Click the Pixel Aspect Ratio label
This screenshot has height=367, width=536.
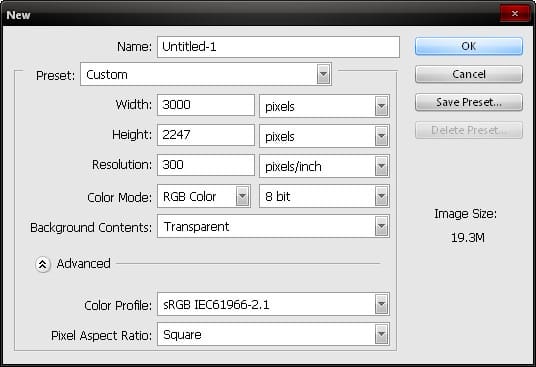[102, 336]
